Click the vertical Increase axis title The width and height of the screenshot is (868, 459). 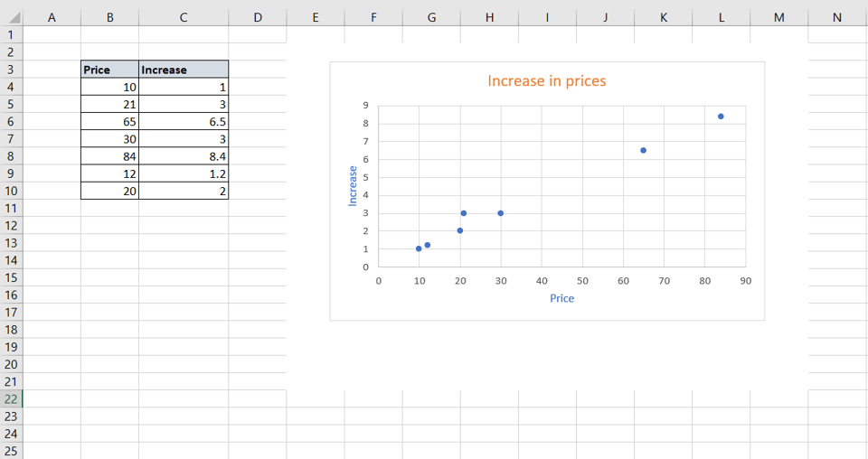click(353, 186)
